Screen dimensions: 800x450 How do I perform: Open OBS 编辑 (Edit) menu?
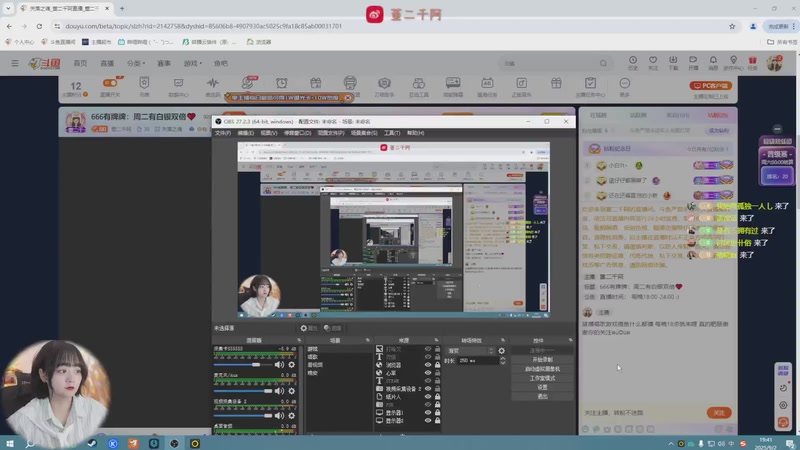coord(245,133)
